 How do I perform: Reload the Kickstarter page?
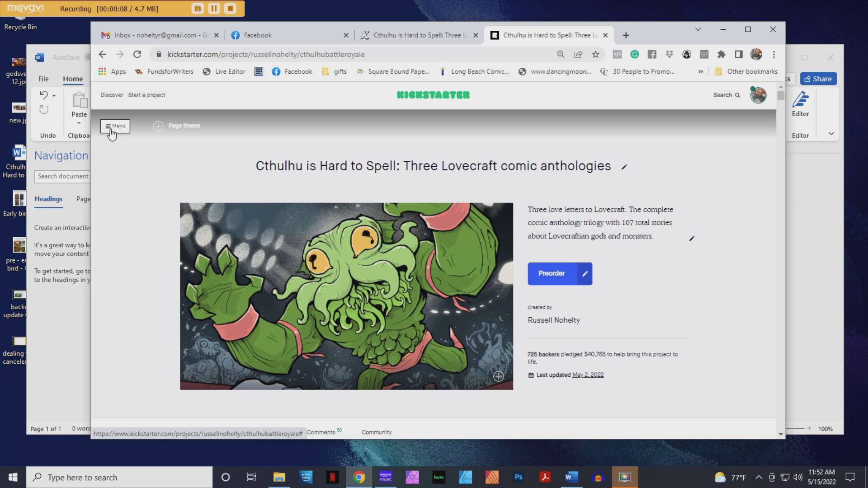click(137, 54)
